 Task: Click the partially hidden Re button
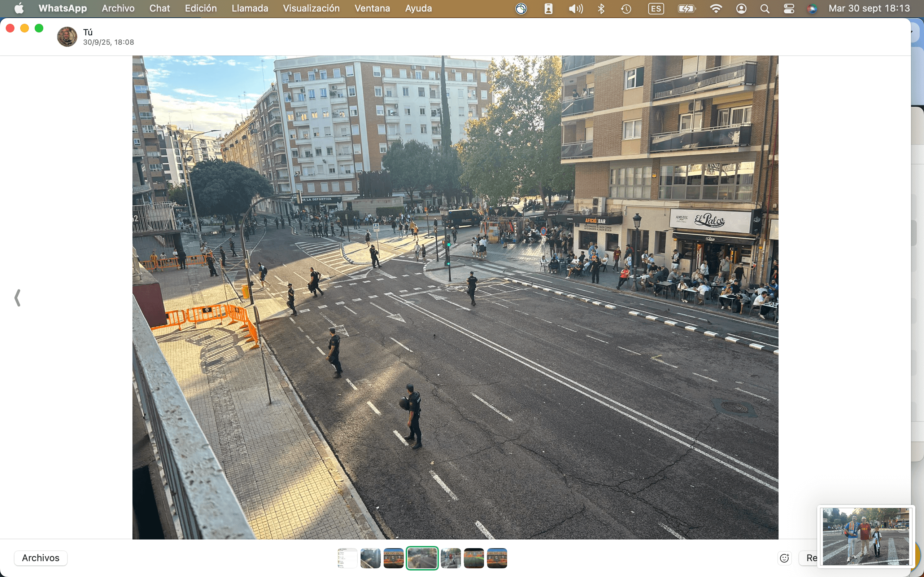pyautogui.click(x=810, y=558)
